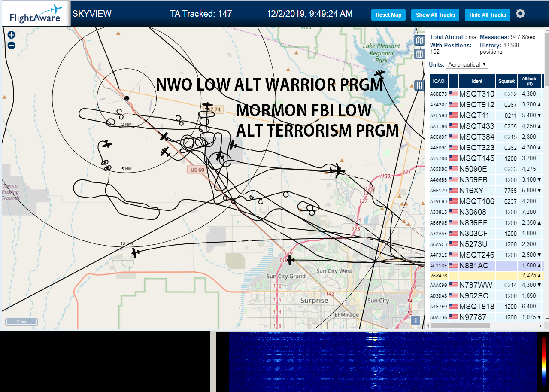
Task: Click US flag in MSQT310 row
Action: [x=453, y=94]
